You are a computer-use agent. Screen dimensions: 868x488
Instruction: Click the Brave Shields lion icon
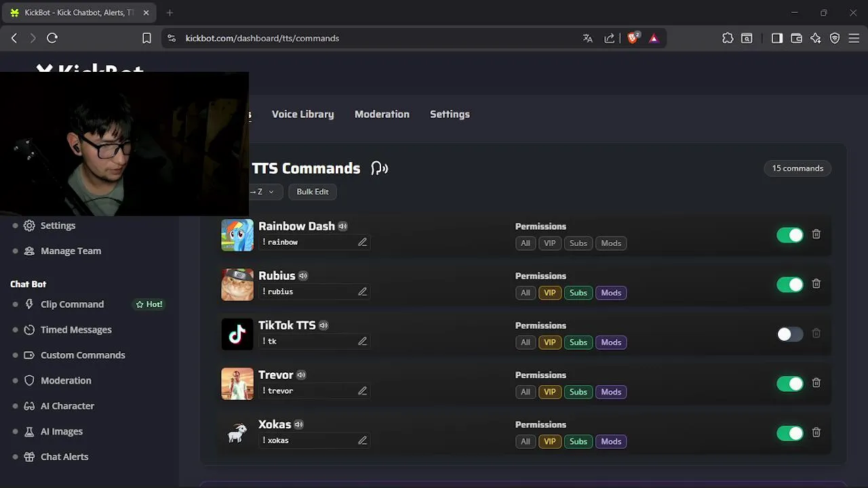tap(633, 38)
